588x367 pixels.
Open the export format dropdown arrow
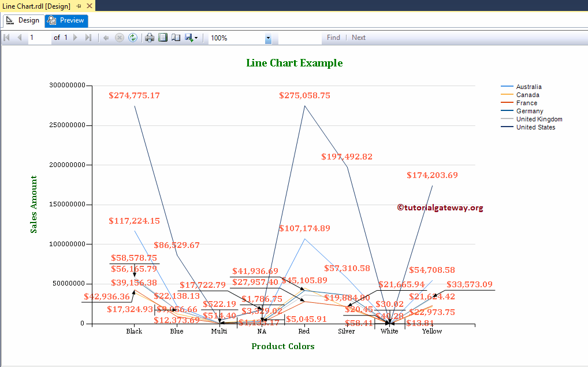pos(196,38)
